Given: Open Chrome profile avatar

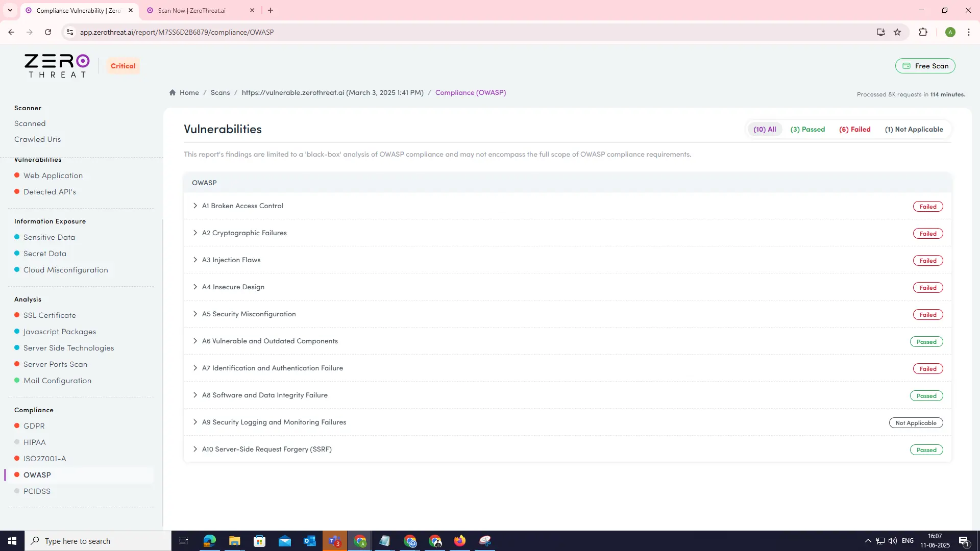Looking at the screenshot, I should (x=950, y=32).
